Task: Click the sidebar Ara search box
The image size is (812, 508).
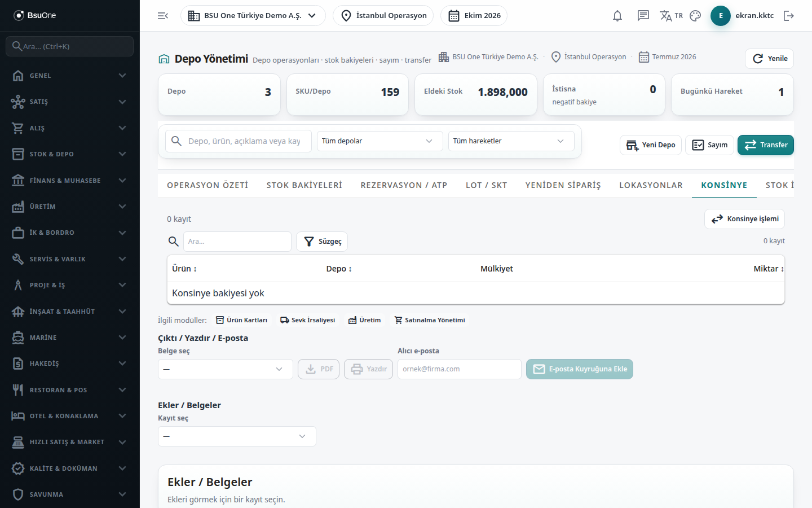Action: [70, 46]
